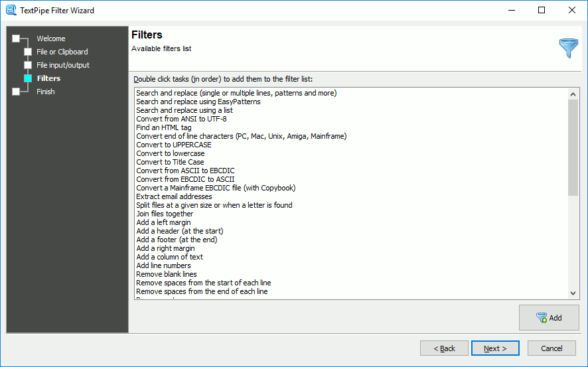This screenshot has width=588, height=367.
Task: Select the Welcome step marker box
Action: pos(16,38)
